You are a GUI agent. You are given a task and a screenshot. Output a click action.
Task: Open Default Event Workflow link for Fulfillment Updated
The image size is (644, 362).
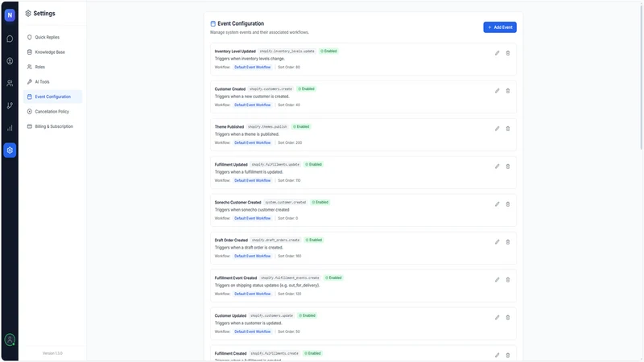click(x=252, y=180)
